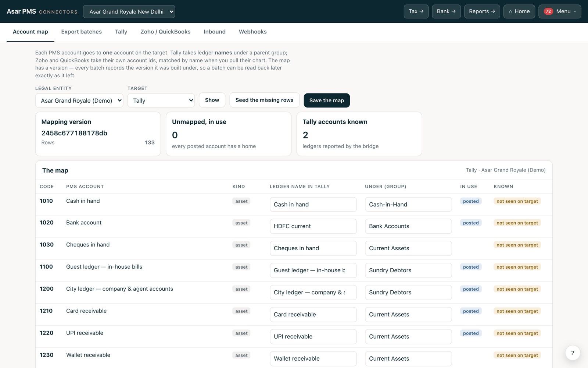The width and height of the screenshot is (588, 368).
Task: Click not seen on target for row 1030
Action: (x=517, y=245)
